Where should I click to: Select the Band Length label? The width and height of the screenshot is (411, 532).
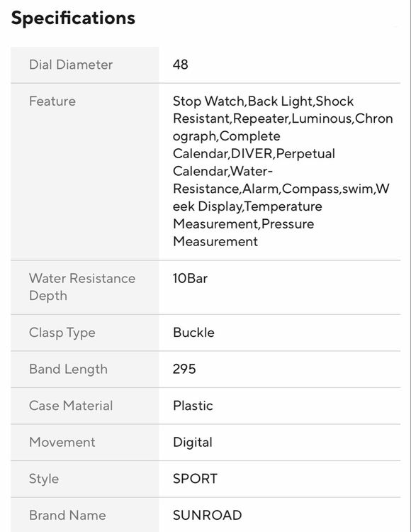(x=68, y=370)
